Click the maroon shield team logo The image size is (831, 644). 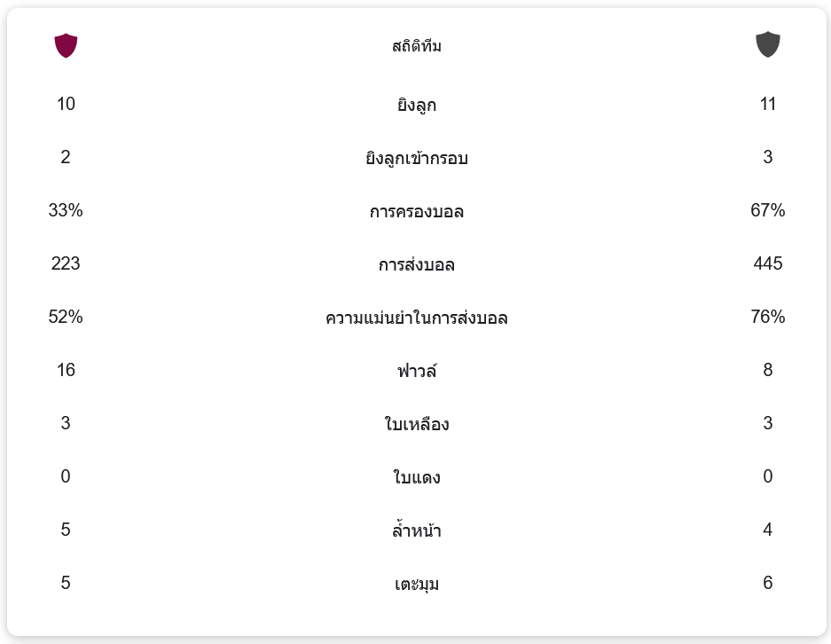(x=66, y=45)
